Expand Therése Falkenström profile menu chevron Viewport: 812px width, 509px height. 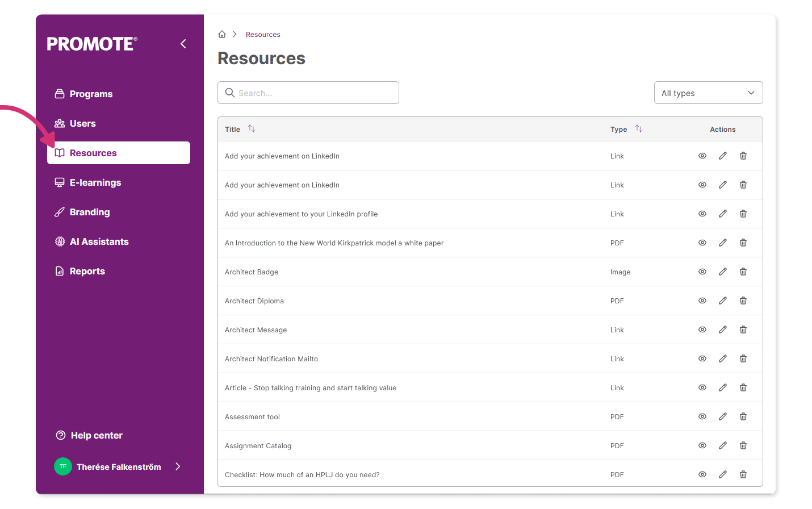(x=178, y=466)
